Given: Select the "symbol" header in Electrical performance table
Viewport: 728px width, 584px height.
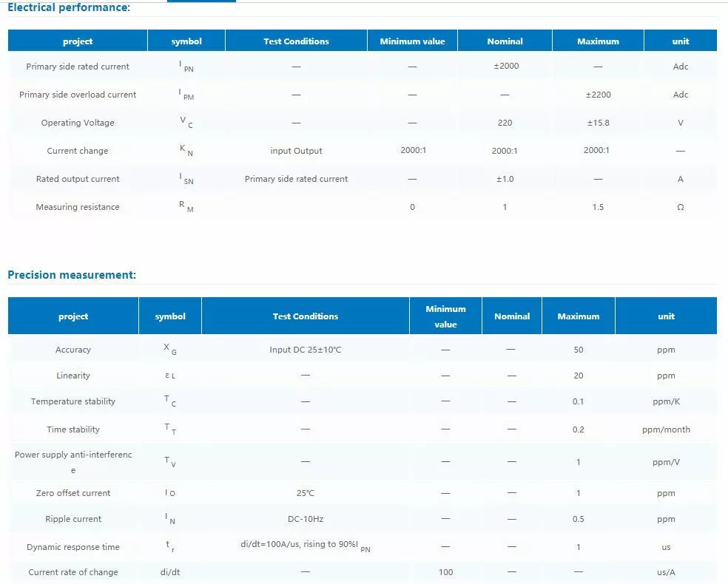Looking at the screenshot, I should [186, 41].
